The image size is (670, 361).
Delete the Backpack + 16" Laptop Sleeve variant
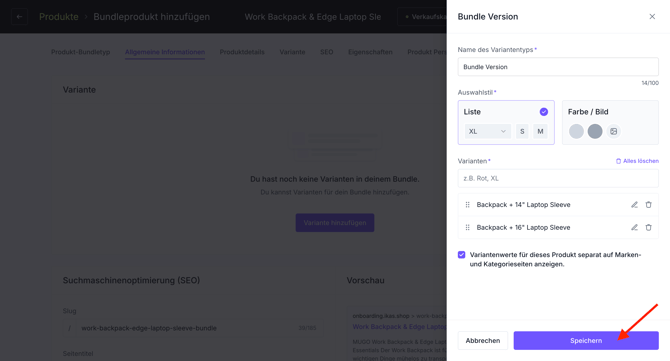(648, 227)
